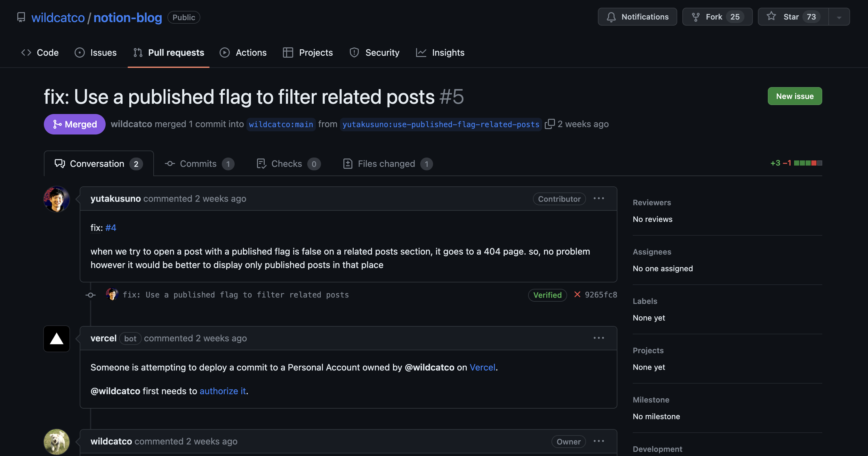Open options menu on vercel comment
The height and width of the screenshot is (456, 868).
point(599,338)
